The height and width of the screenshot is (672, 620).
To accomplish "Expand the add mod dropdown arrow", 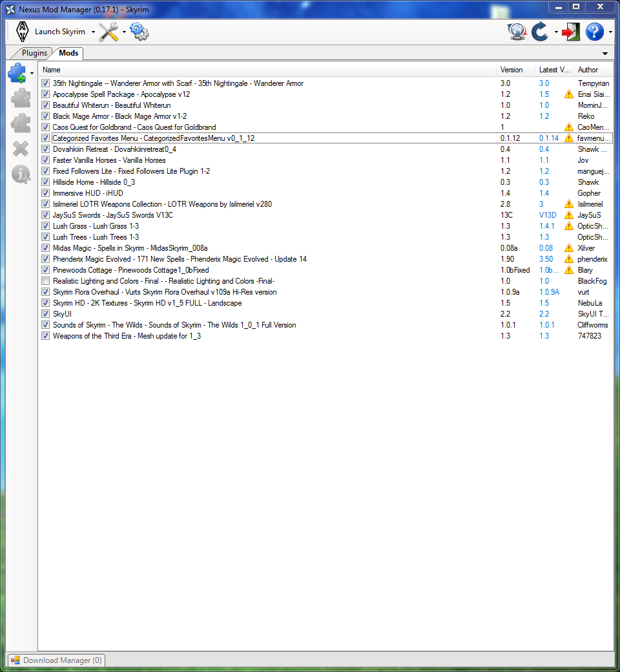I will click(x=32, y=73).
